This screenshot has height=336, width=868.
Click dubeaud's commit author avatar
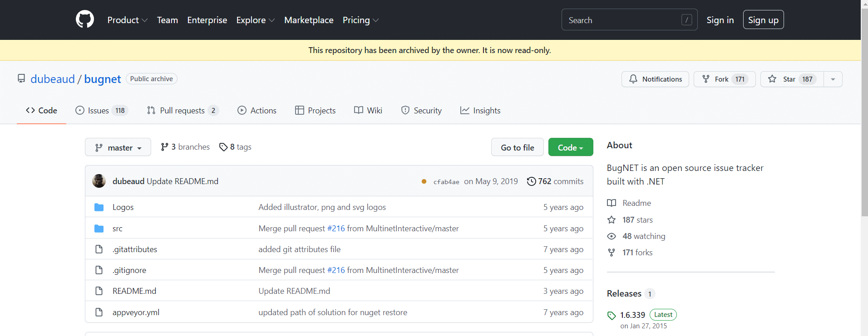[99, 181]
